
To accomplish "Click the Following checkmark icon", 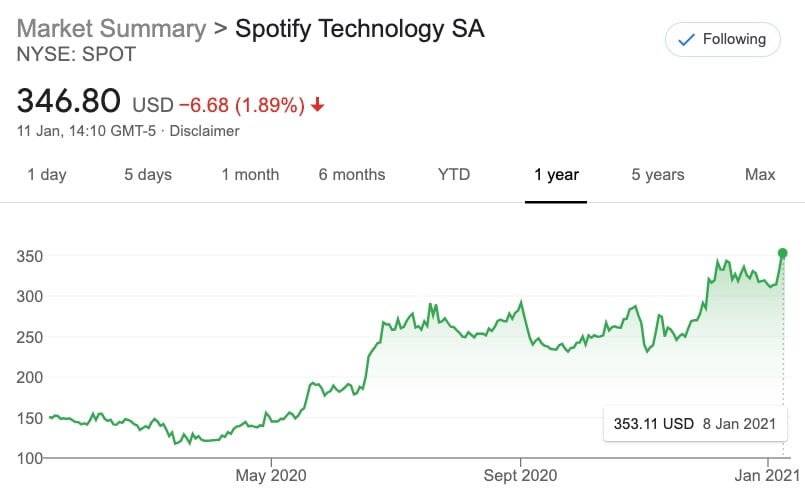I will coord(687,40).
